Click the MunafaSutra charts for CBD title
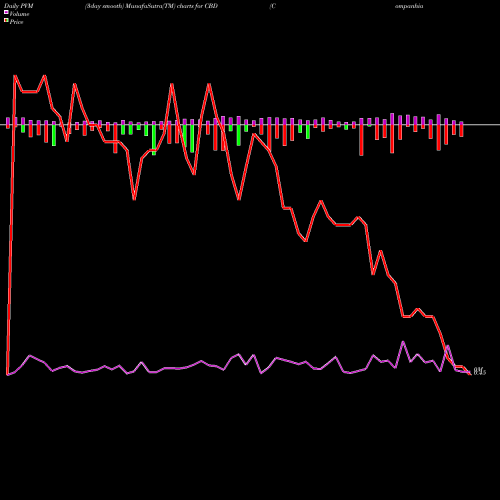The image size is (500, 500). (151, 6)
